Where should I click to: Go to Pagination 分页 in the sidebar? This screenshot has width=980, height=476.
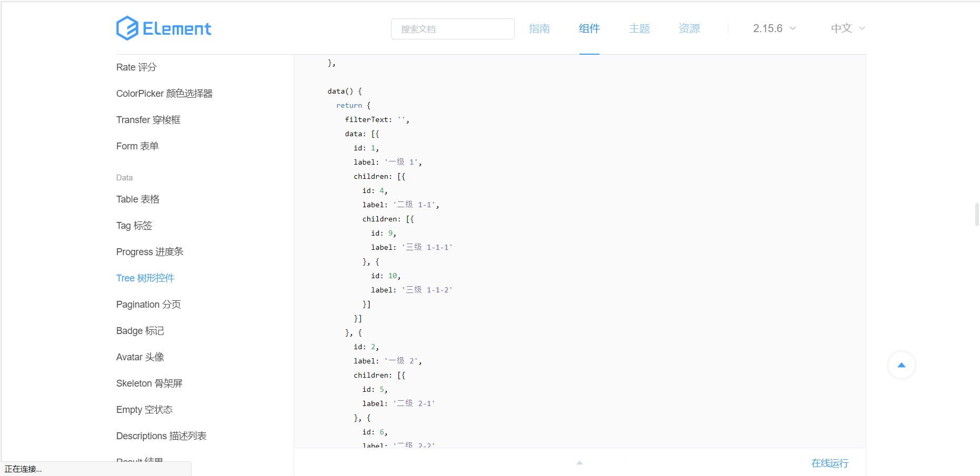(148, 305)
